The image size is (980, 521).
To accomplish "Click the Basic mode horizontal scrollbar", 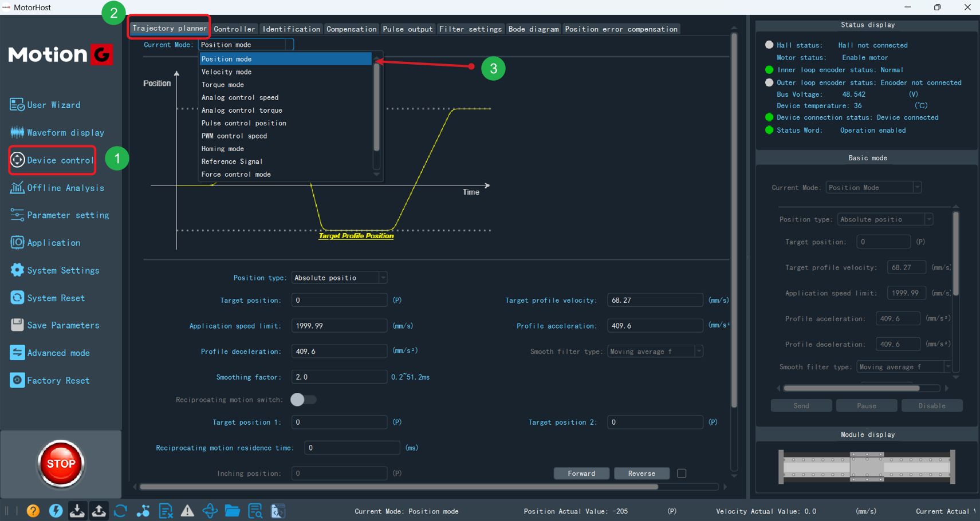I will [x=852, y=388].
